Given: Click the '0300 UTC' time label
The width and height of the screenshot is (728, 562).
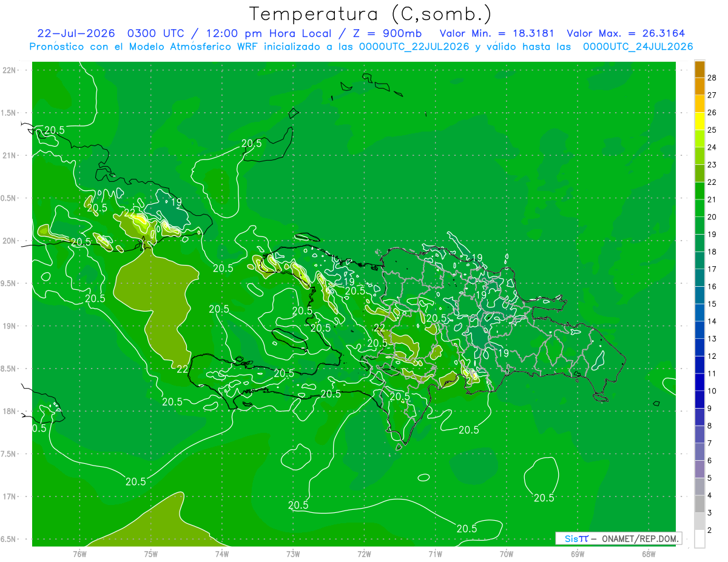Looking at the screenshot, I should pos(157,33).
